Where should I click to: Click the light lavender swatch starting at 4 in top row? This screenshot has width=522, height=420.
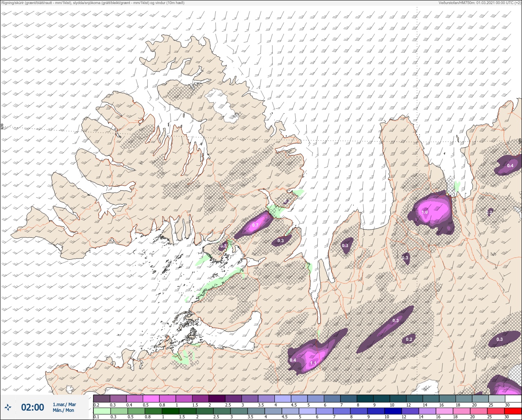click(x=283, y=398)
